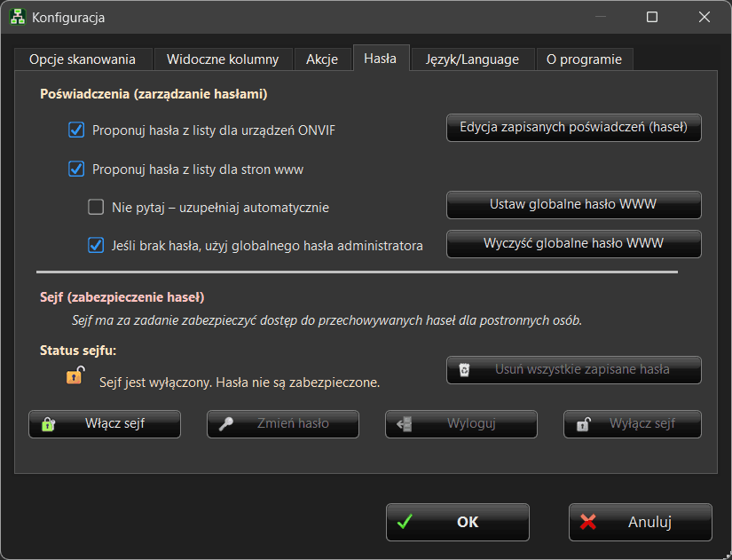Click the Konfiguracja app icon in title bar
The height and width of the screenshot is (560, 732).
[x=17, y=17]
